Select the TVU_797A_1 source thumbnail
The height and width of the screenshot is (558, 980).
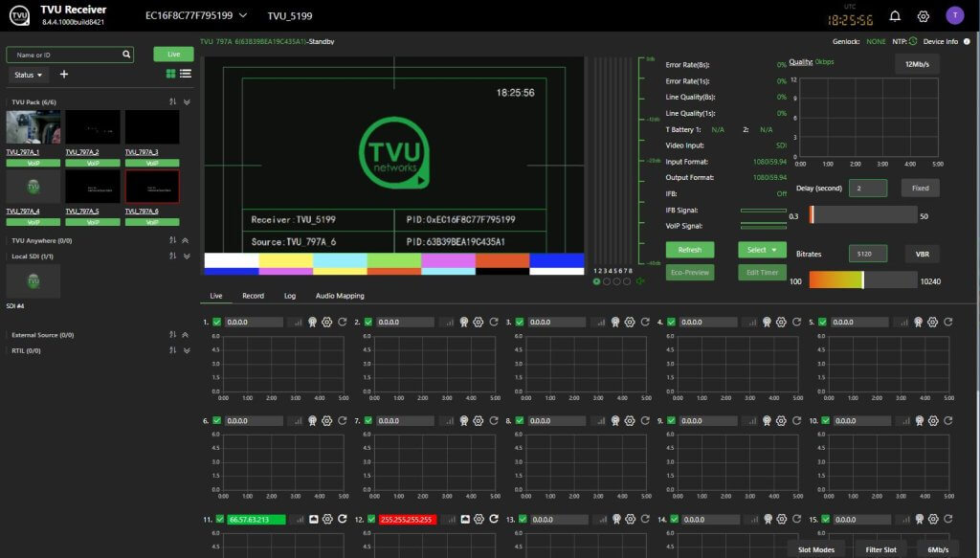pyautogui.click(x=33, y=127)
